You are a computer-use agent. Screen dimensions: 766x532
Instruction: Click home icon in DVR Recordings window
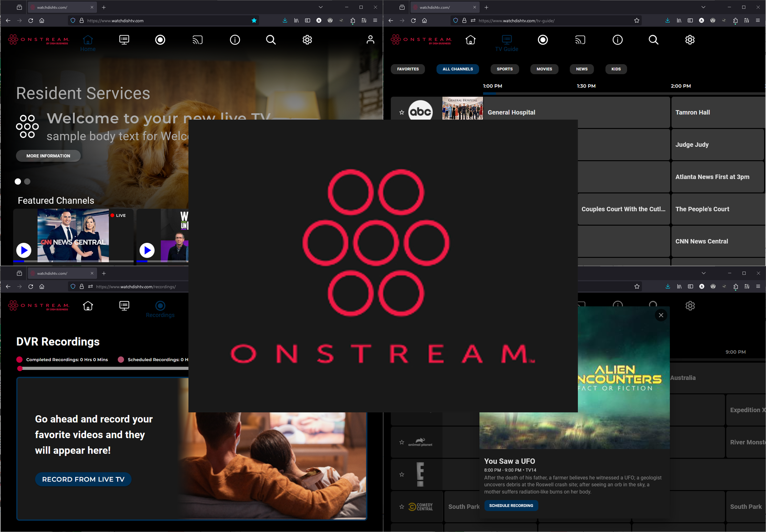point(88,306)
